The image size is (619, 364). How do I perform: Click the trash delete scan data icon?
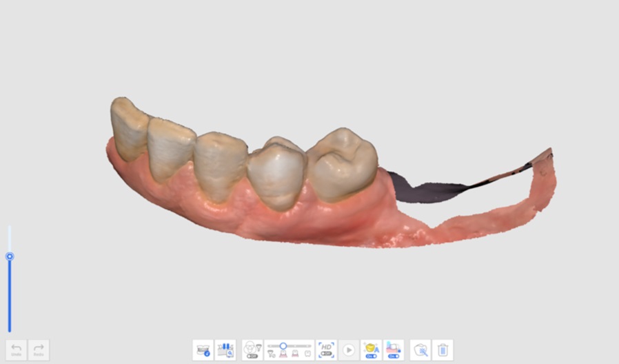(x=443, y=350)
